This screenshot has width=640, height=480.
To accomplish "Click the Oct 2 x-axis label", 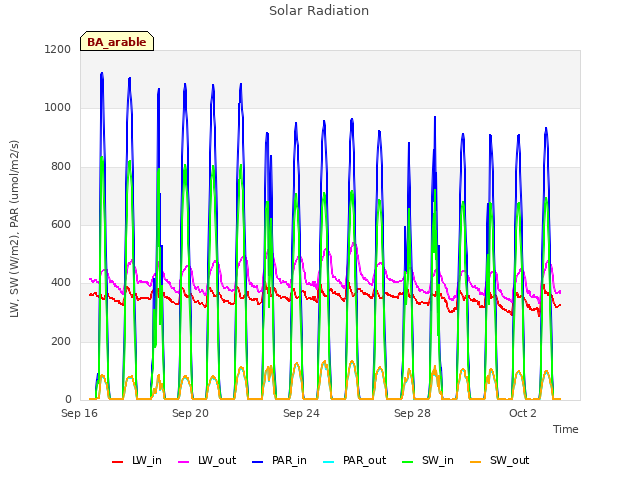I will tap(523, 413).
